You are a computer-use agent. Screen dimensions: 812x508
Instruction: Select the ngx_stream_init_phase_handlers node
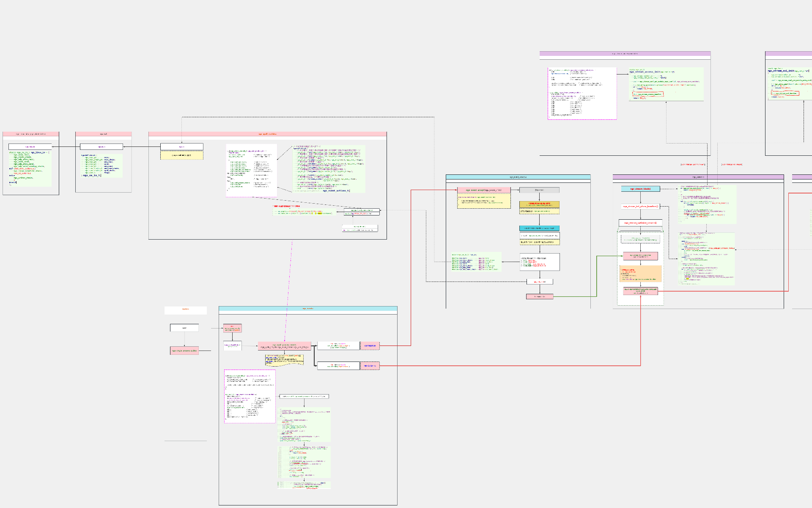(640, 207)
